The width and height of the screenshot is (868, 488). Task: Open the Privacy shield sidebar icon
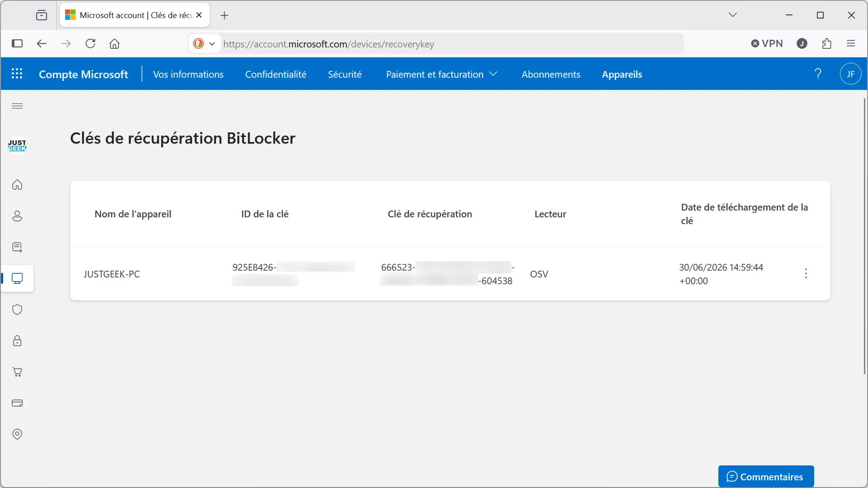click(x=17, y=310)
